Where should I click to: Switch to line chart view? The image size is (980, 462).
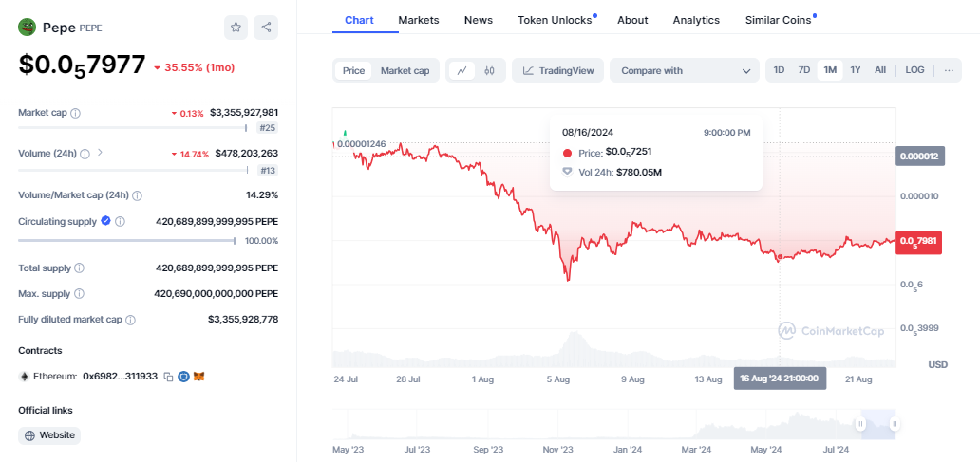[x=462, y=70]
